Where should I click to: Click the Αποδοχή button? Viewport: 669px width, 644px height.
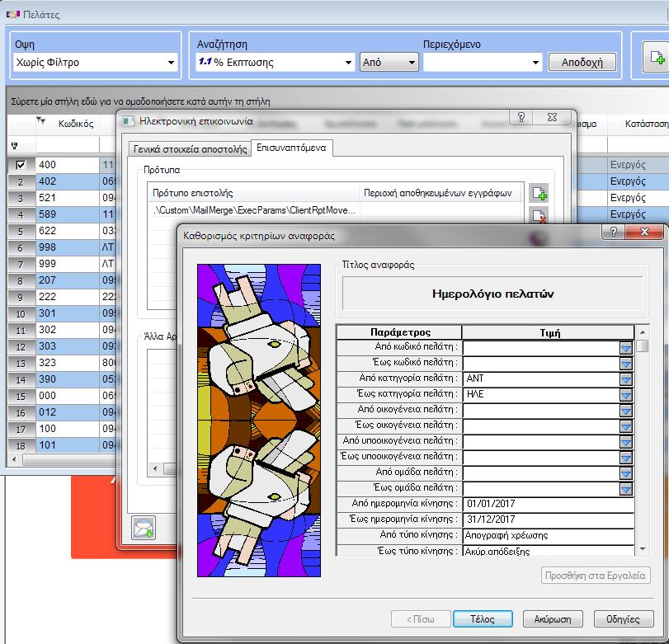point(582,63)
